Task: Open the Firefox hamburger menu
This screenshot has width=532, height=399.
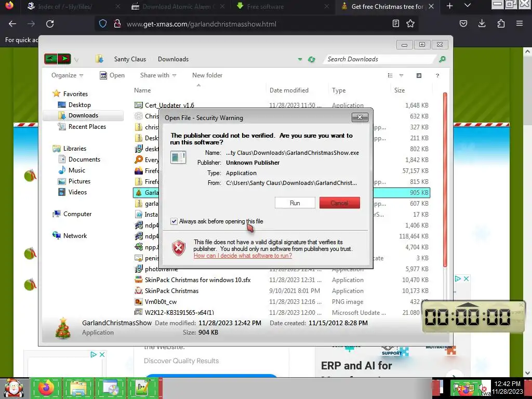Action: pyautogui.click(x=520, y=23)
